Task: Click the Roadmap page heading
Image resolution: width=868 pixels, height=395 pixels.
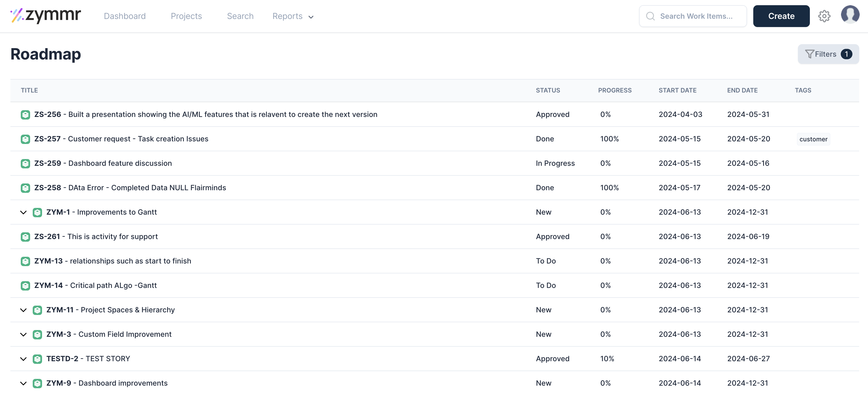Action: pos(46,54)
